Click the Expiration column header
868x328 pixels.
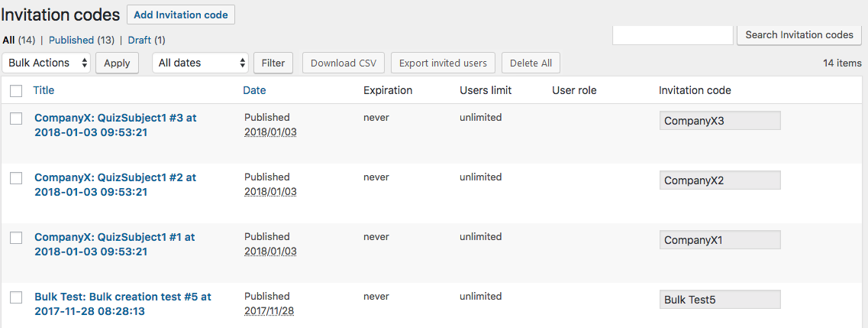388,90
